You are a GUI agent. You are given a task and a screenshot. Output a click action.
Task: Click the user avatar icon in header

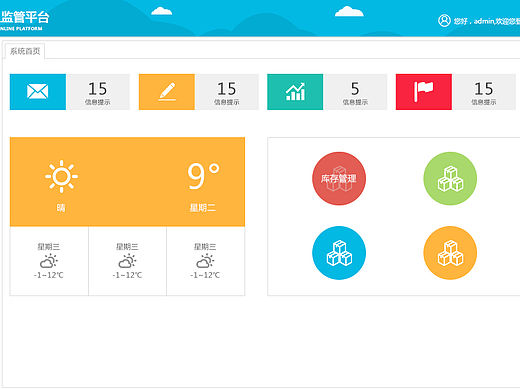tap(444, 21)
